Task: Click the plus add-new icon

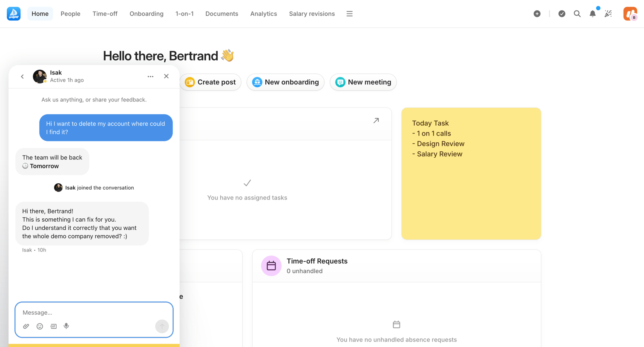Action: (x=537, y=14)
